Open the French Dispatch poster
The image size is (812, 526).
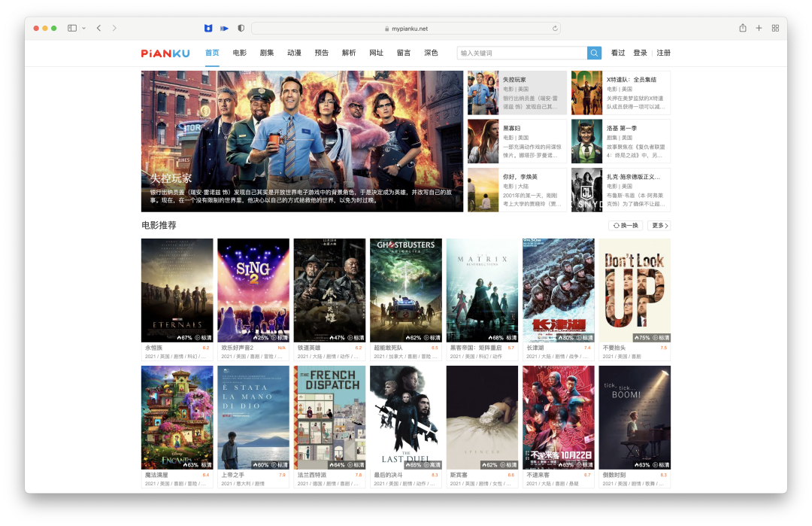[329, 417]
